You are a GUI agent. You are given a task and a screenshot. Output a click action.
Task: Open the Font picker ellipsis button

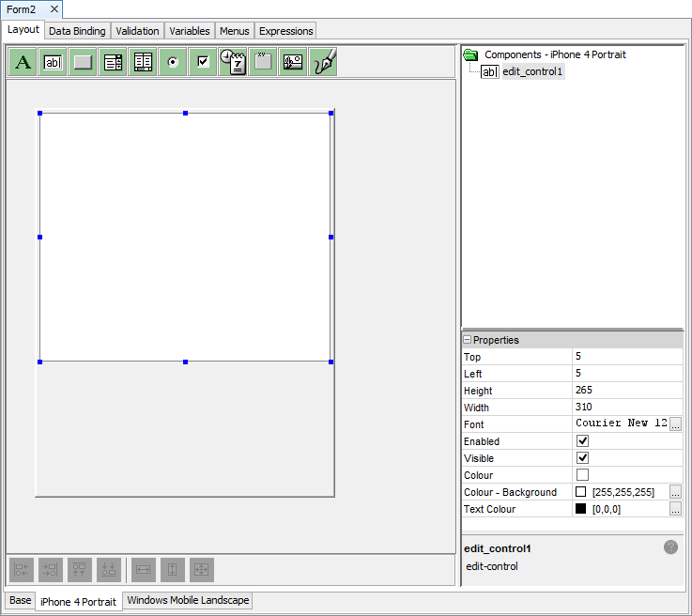point(675,424)
